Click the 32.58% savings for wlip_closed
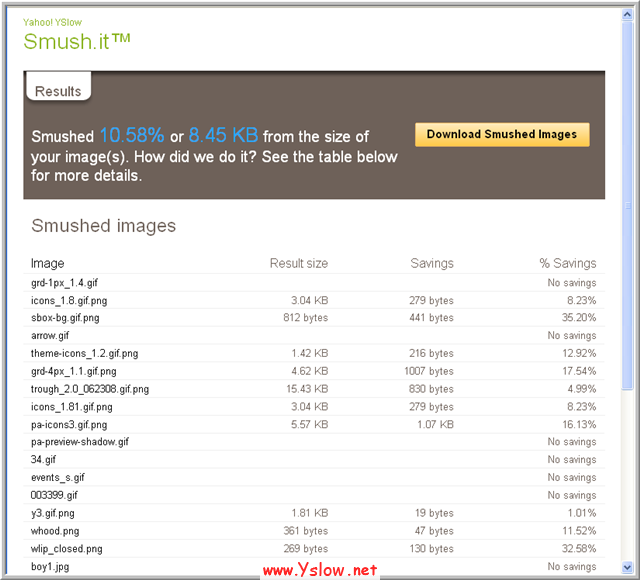Viewport: 640px width, 580px height. pyautogui.click(x=579, y=549)
